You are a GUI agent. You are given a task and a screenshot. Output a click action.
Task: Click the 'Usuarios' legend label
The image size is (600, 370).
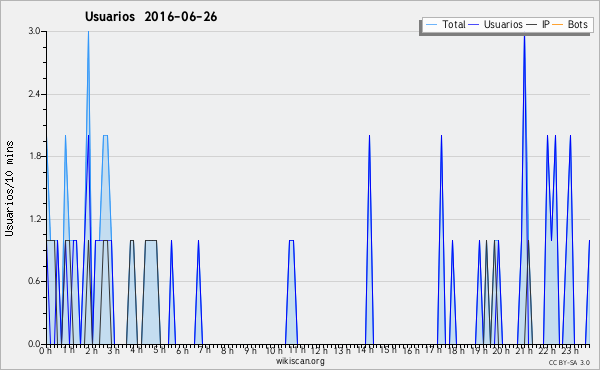click(503, 24)
